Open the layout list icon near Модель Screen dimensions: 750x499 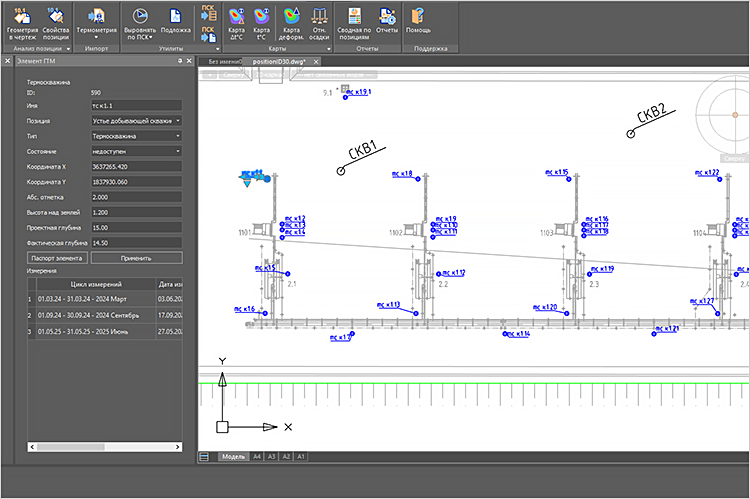(x=204, y=457)
